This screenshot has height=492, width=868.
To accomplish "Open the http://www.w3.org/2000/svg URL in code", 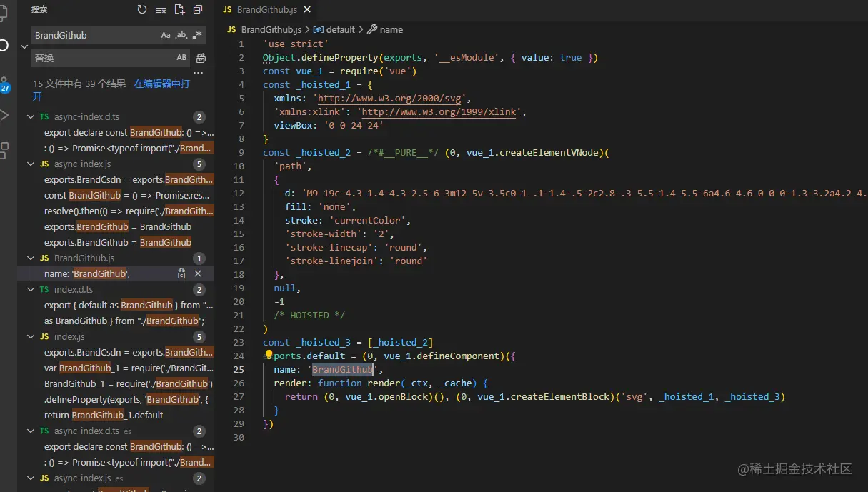I will [389, 99].
